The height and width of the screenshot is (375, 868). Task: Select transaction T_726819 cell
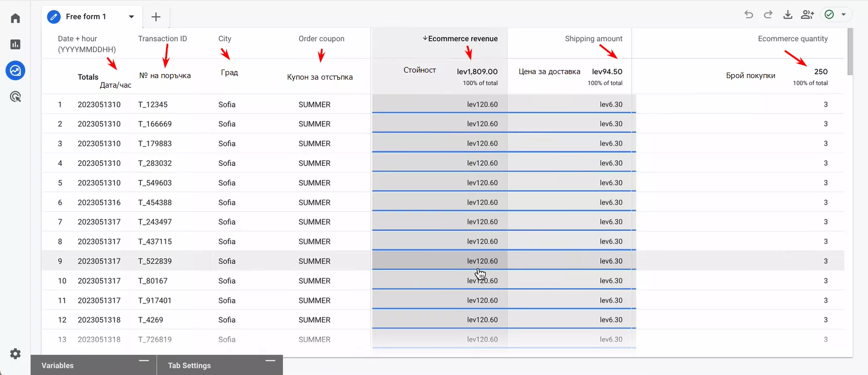pyautogui.click(x=155, y=340)
